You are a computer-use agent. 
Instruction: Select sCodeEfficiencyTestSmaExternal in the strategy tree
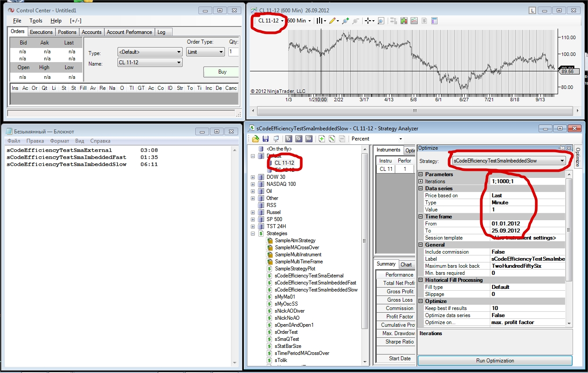pos(309,276)
